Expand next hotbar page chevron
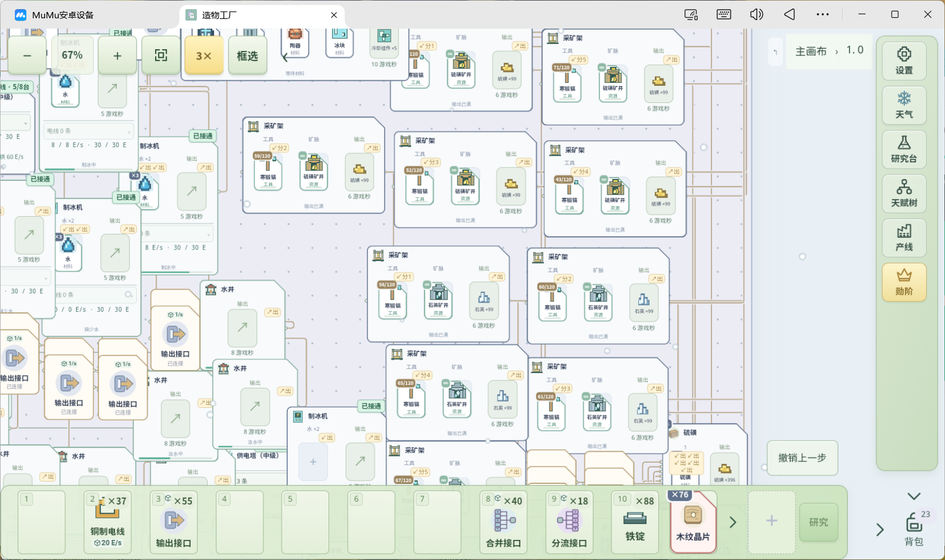The height and width of the screenshot is (560, 945). pyautogui.click(x=733, y=522)
